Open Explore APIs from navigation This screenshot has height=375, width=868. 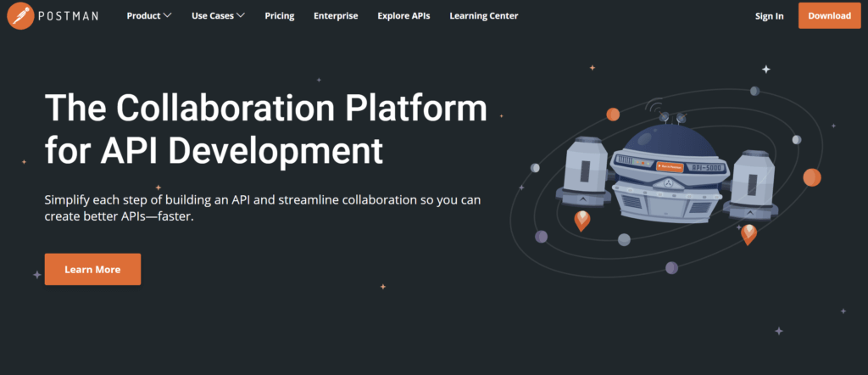(403, 16)
